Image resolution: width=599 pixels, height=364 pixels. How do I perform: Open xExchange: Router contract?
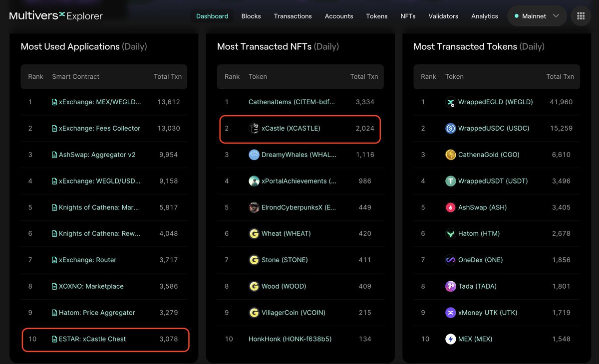click(x=87, y=260)
